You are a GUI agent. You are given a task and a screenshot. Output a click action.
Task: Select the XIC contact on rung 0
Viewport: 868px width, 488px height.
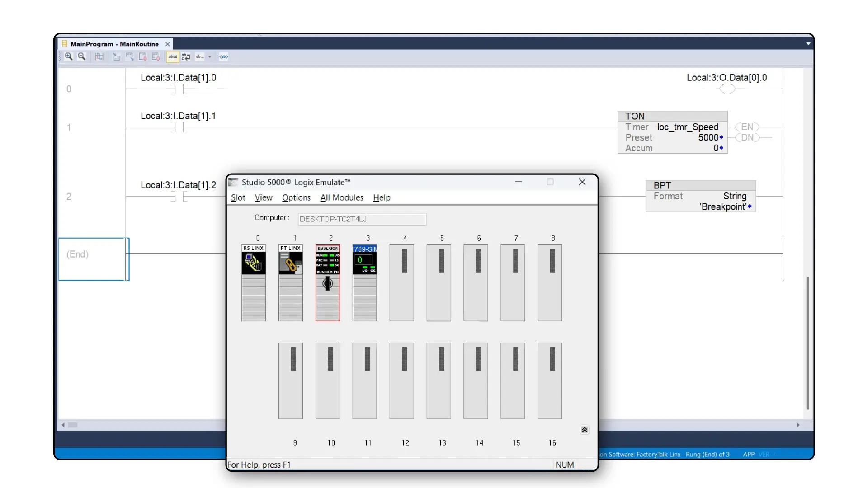point(179,89)
